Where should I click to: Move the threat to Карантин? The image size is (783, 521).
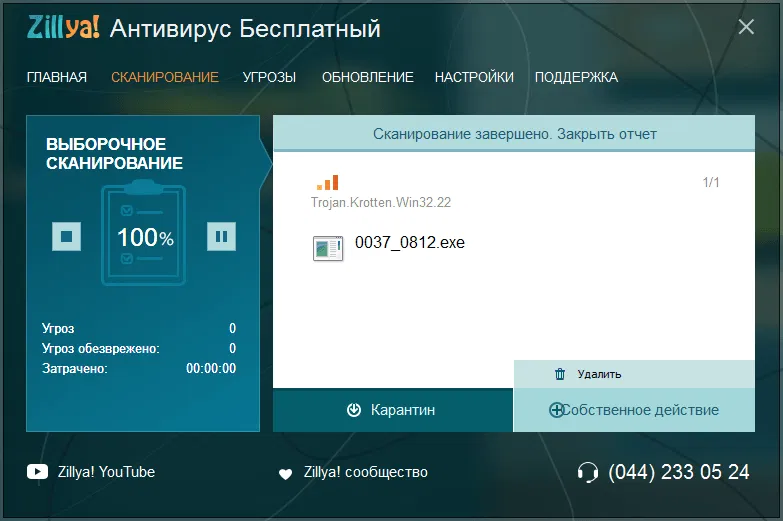click(x=393, y=410)
